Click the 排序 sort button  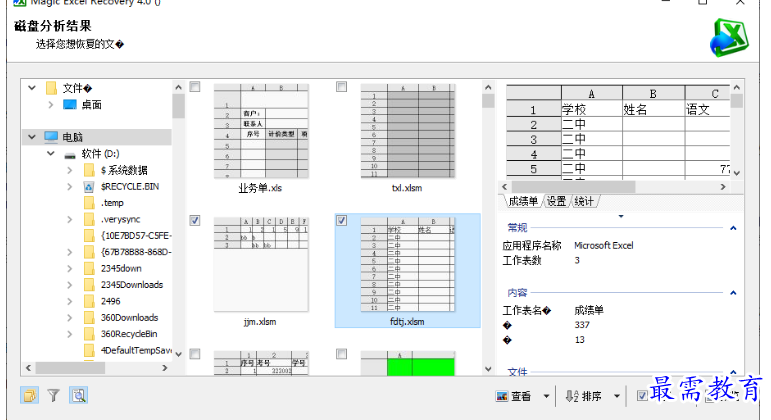[x=584, y=396]
